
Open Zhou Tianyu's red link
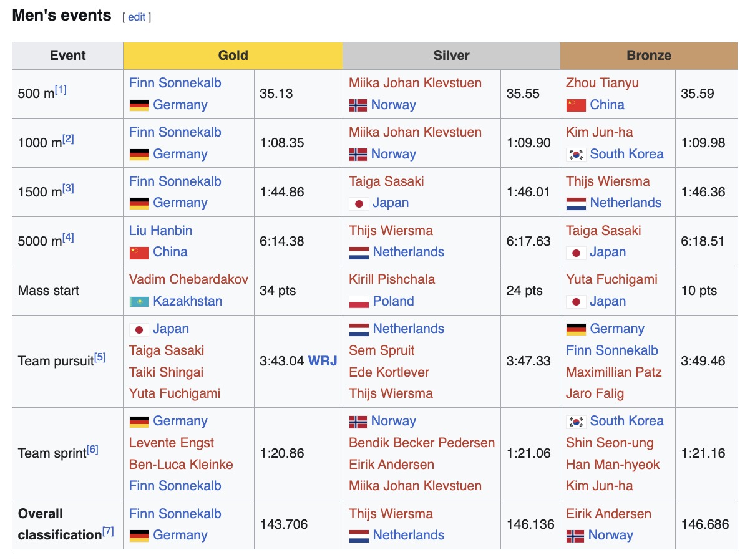[602, 83]
